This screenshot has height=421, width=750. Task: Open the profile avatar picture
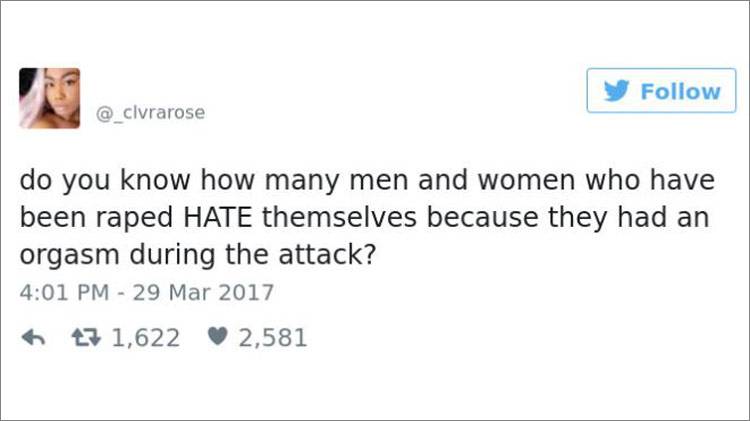click(48, 98)
